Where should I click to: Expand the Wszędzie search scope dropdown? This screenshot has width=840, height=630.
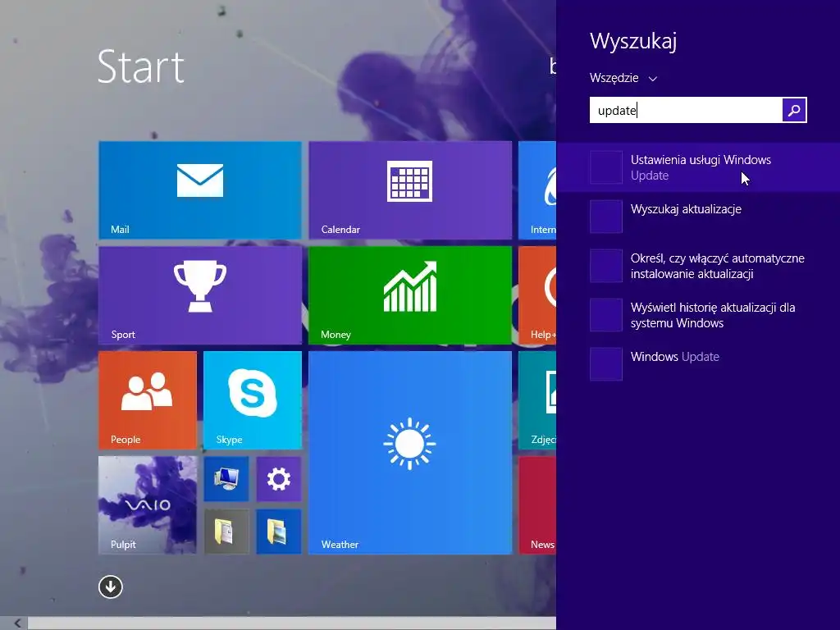(623, 78)
